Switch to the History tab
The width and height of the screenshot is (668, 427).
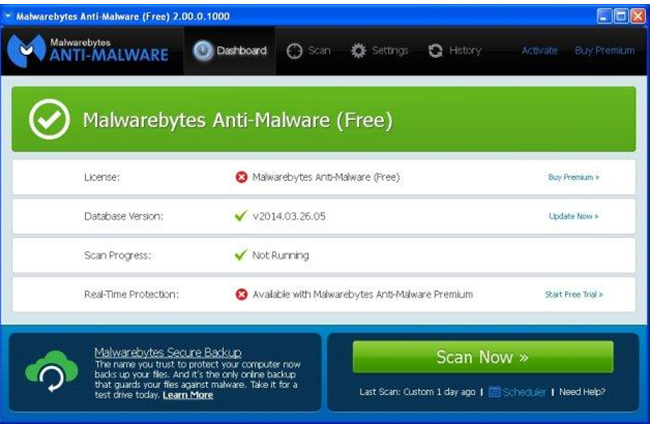click(x=455, y=51)
